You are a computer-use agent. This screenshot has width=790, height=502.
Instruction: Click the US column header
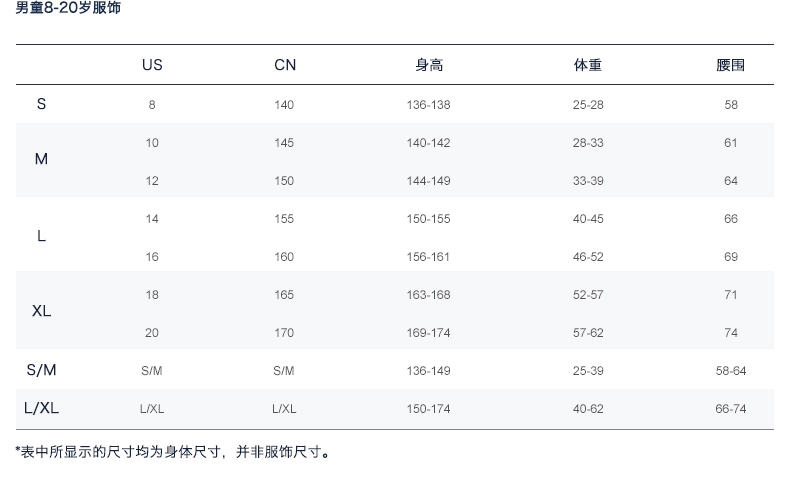click(152, 65)
